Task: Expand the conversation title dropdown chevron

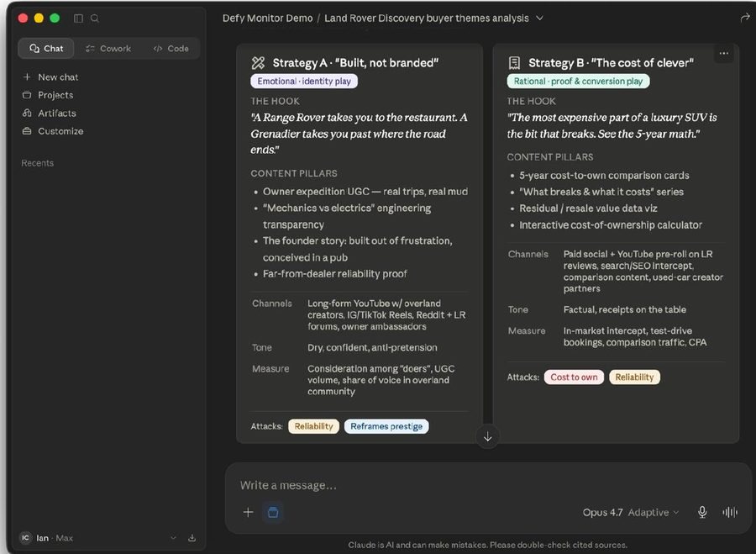Action: pos(540,18)
